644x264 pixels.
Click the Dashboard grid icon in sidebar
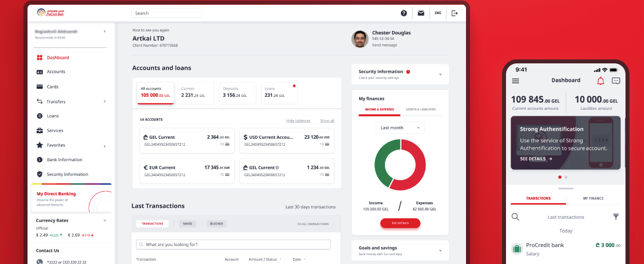coord(39,57)
